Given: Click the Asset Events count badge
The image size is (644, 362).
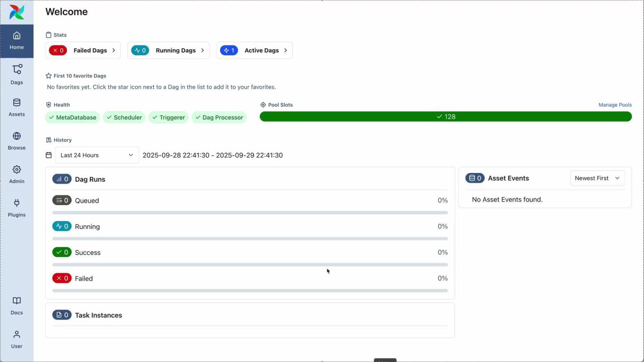Looking at the screenshot, I should click(x=475, y=178).
